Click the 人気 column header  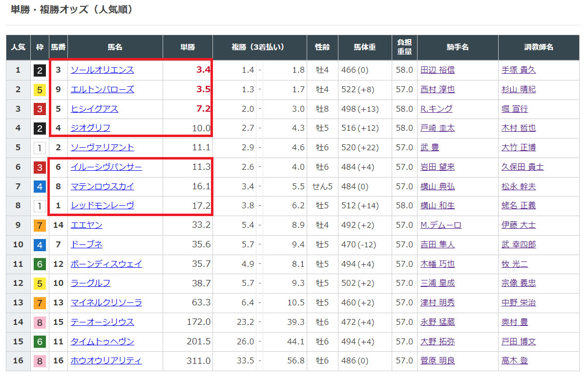pyautogui.click(x=18, y=47)
